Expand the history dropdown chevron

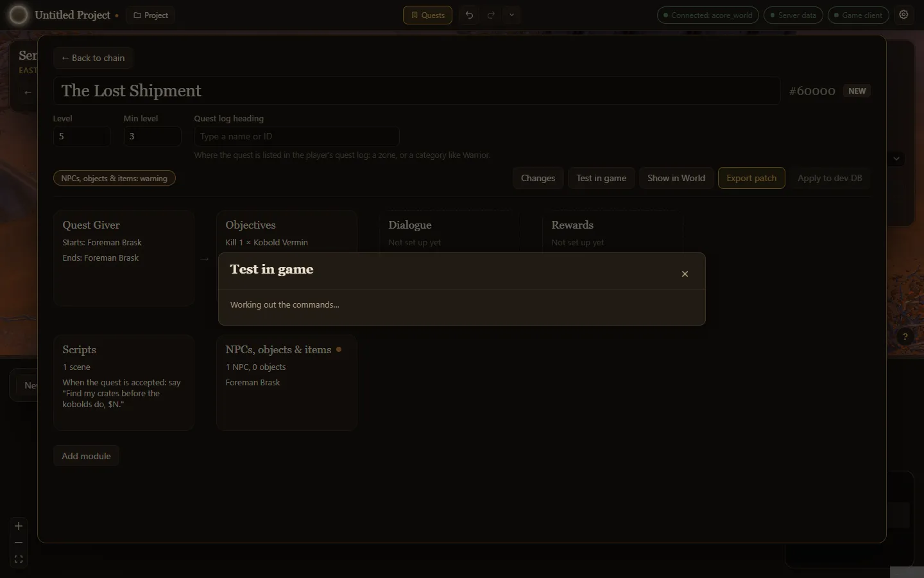pos(511,15)
